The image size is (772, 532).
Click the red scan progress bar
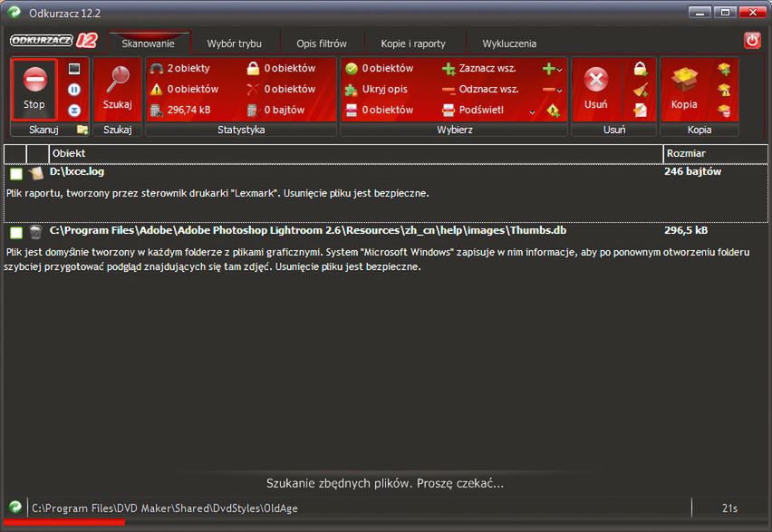pos(64,523)
